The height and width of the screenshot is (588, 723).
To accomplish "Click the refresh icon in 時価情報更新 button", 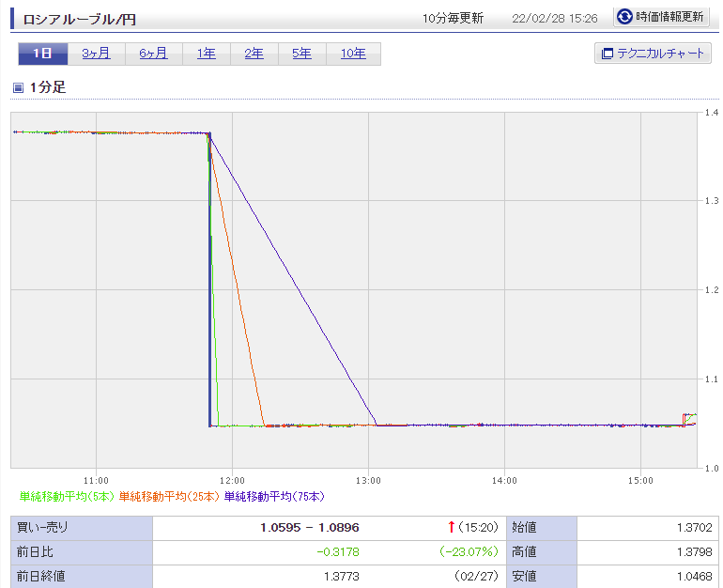I will point(624,17).
